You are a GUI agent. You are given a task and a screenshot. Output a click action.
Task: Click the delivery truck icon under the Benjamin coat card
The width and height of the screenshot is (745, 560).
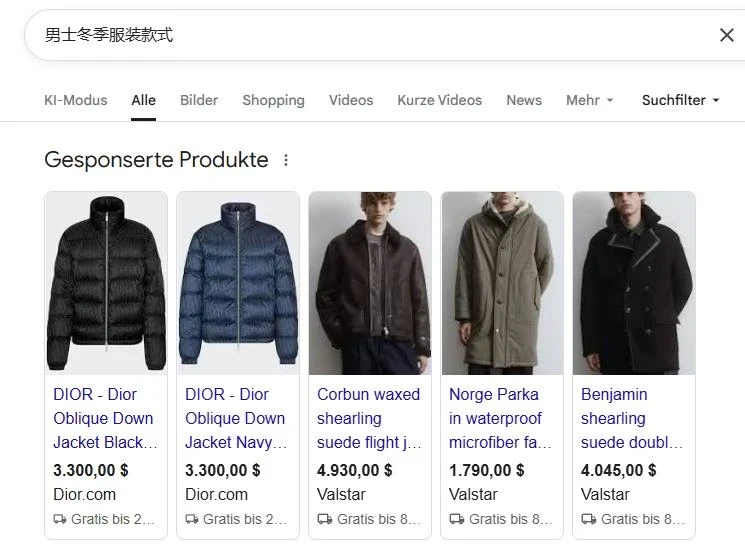[589, 519]
